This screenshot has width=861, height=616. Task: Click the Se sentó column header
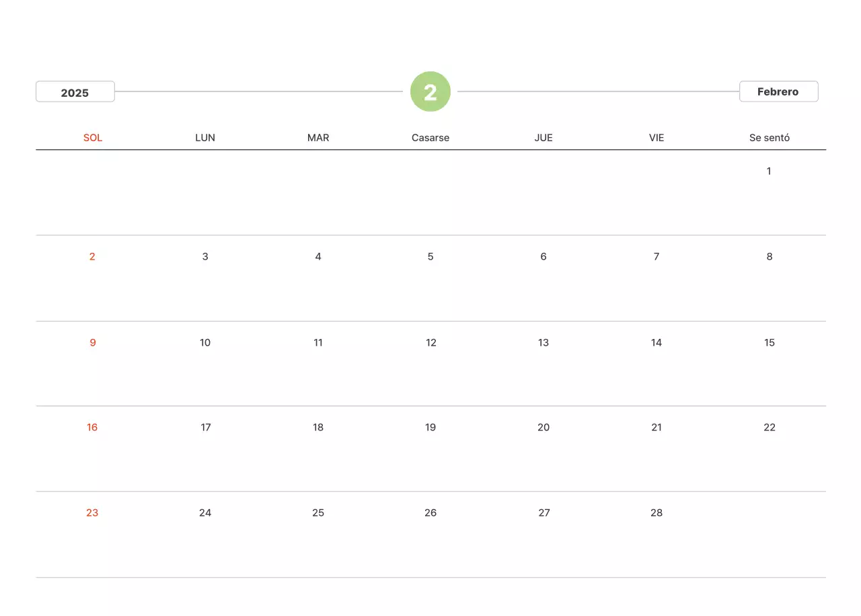click(770, 138)
